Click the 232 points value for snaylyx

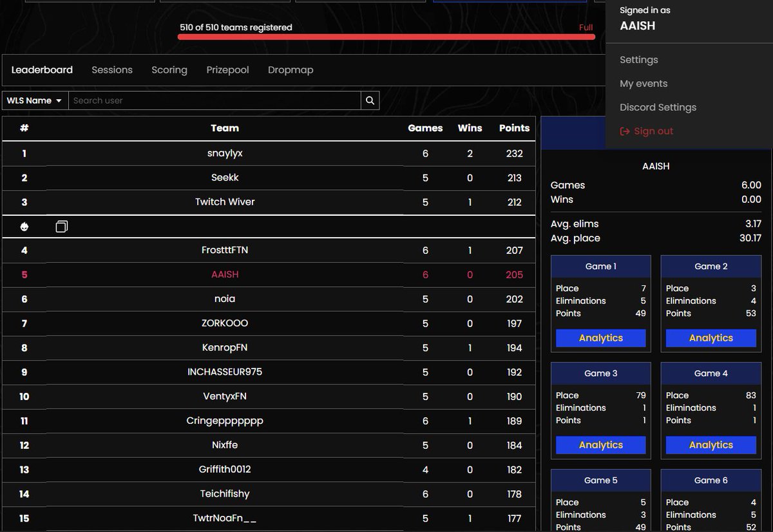point(514,154)
